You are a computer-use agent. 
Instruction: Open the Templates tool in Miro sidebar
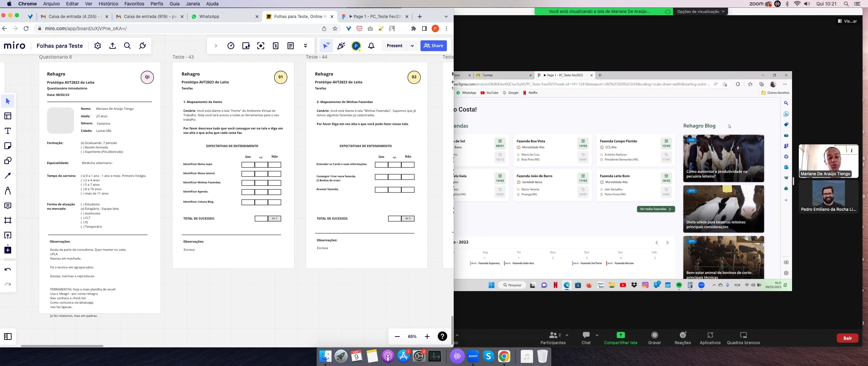click(x=8, y=116)
